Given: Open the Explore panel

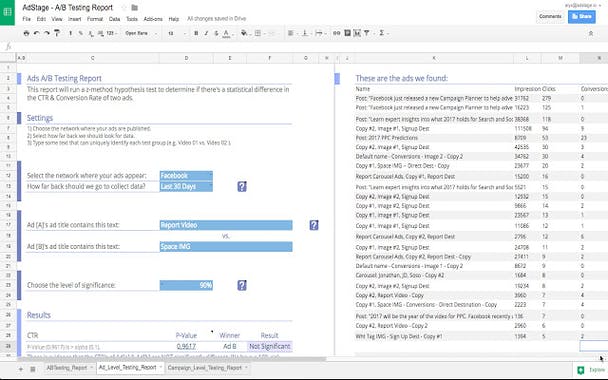Looking at the screenshot, I should [x=591, y=370].
